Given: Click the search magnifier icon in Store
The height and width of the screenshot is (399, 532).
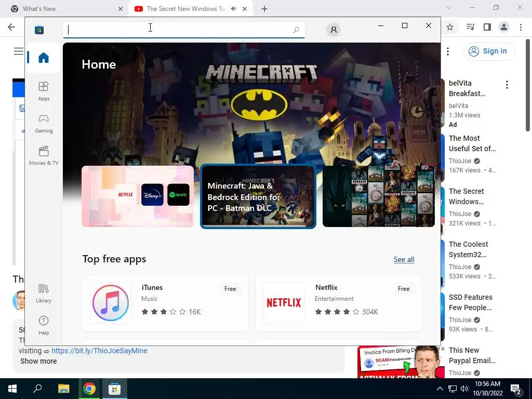Looking at the screenshot, I should tap(296, 30).
